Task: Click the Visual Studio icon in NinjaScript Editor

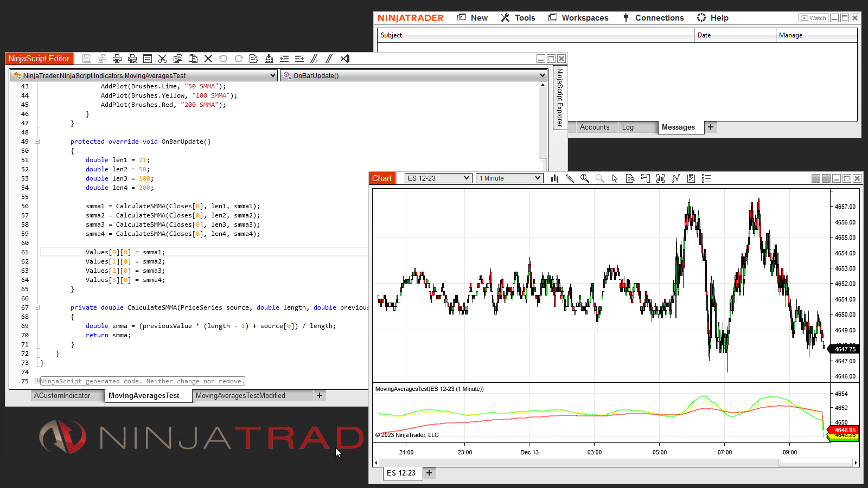Action: click(345, 59)
